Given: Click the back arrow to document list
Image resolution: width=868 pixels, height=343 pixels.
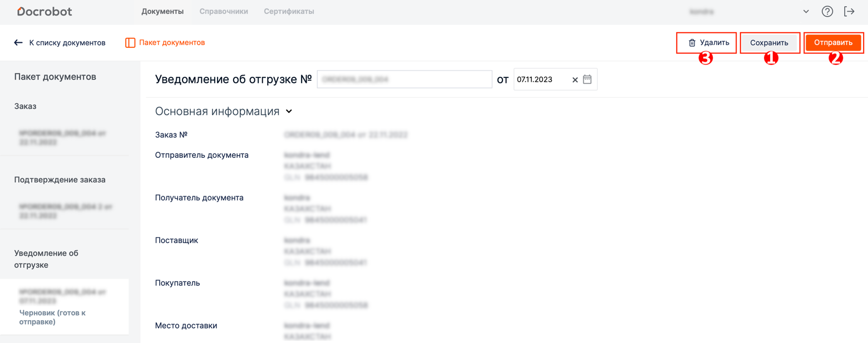Looking at the screenshot, I should (x=18, y=43).
